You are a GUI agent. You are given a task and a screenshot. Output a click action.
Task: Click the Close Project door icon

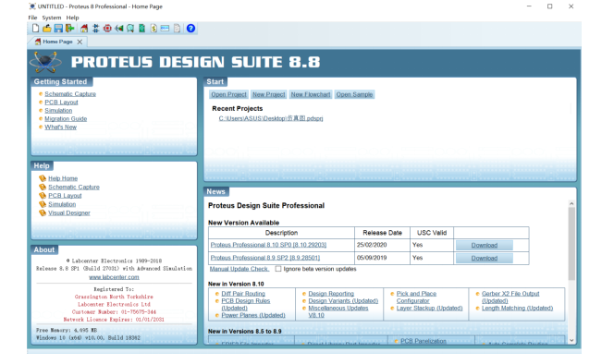(69, 29)
